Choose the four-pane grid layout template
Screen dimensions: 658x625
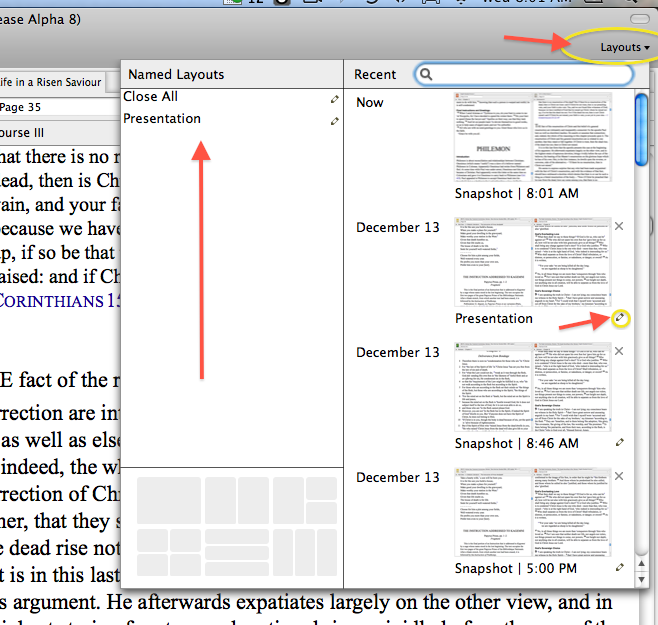click(169, 552)
